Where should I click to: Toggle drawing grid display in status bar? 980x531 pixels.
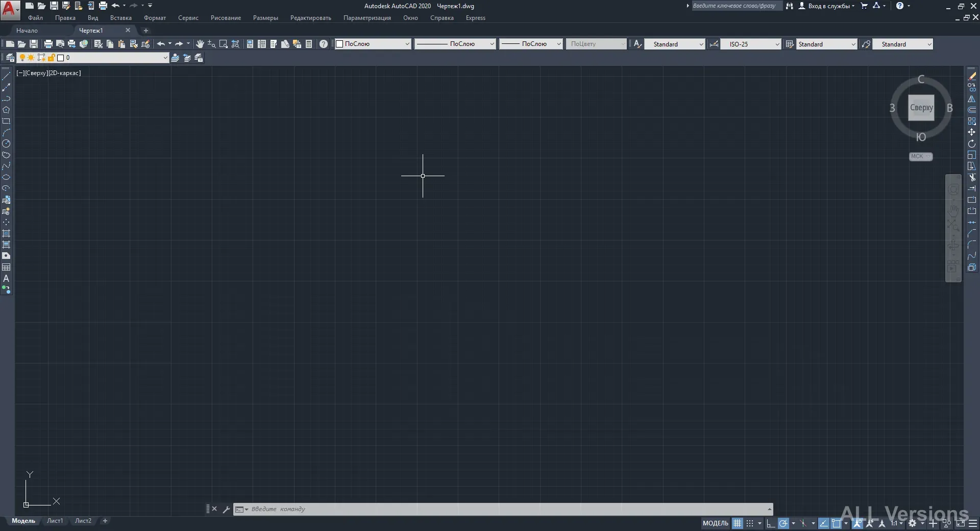[737, 523]
